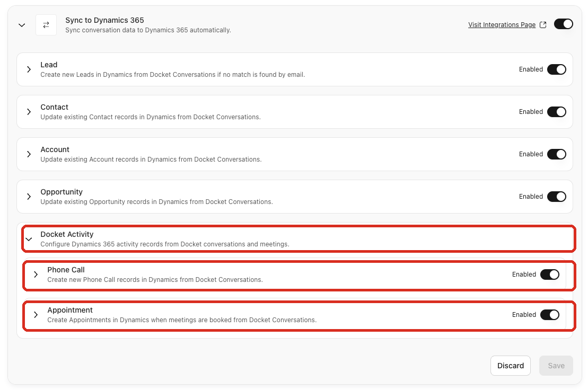Click 'Configure Dynamics 365 activity records' description
588x390 pixels.
165,244
